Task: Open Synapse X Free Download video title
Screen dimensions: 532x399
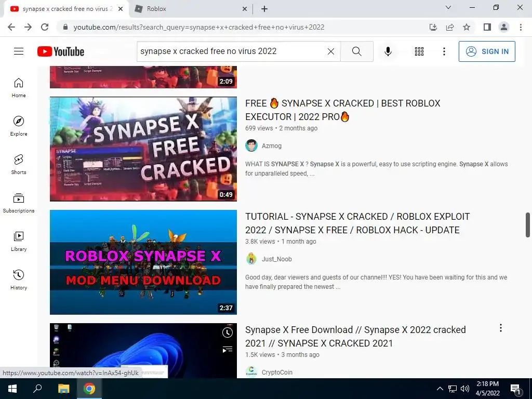Action: click(355, 337)
